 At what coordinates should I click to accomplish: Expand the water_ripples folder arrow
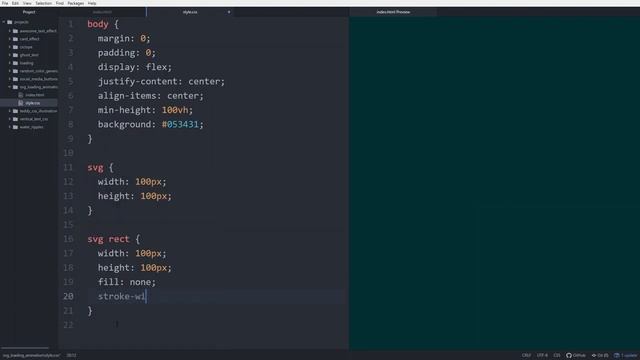(10, 127)
